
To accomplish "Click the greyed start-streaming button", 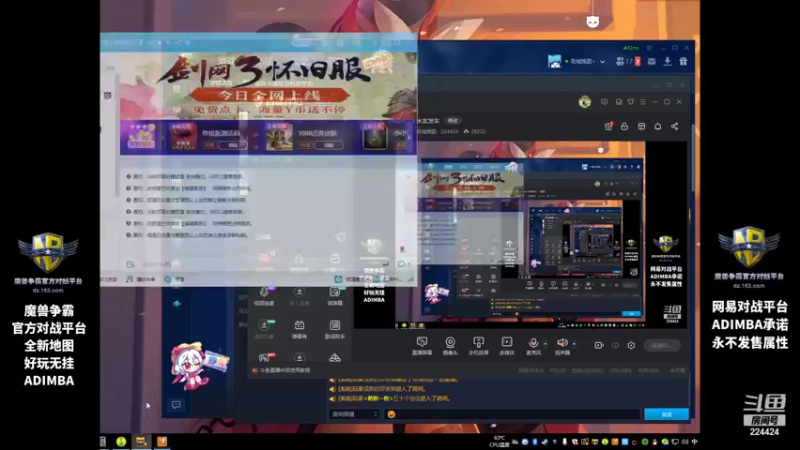I will click(662, 345).
